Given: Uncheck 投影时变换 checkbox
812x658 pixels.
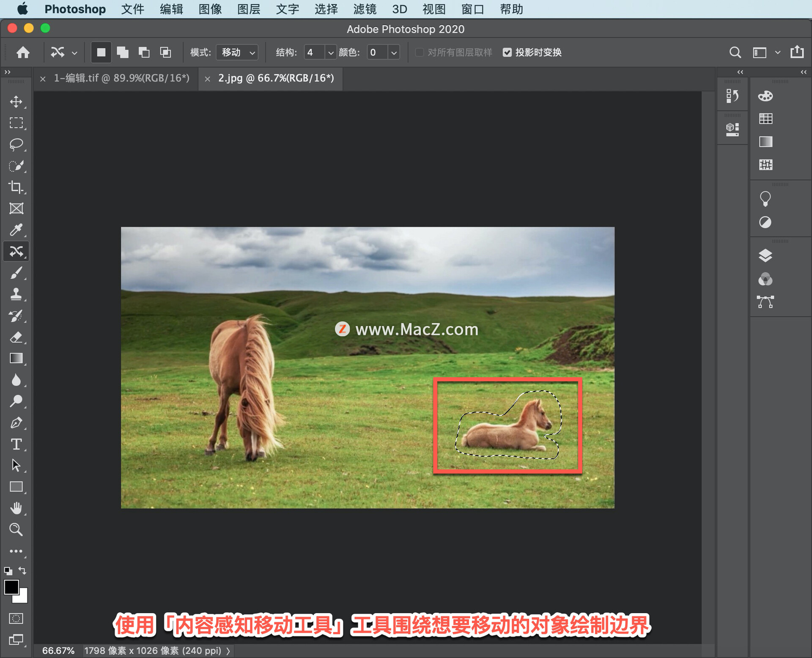Looking at the screenshot, I should tap(507, 52).
